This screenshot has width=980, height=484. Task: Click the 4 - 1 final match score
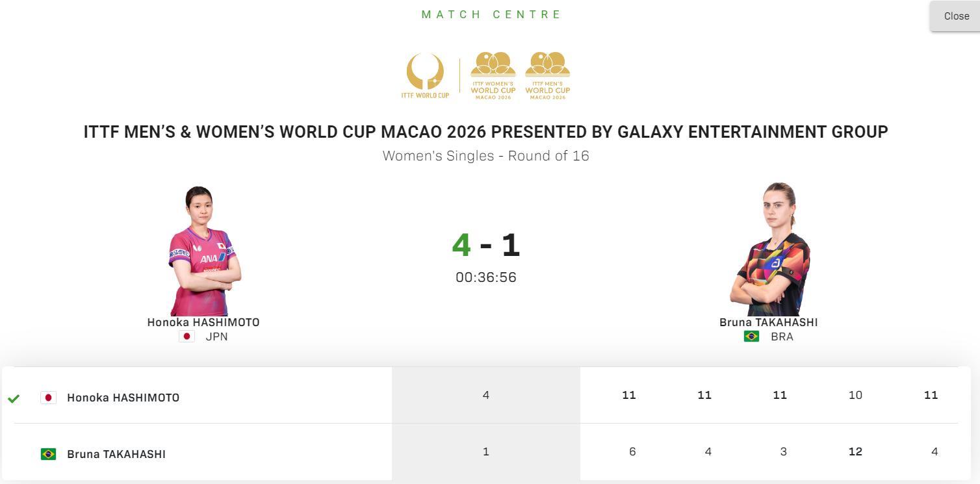[486, 245]
